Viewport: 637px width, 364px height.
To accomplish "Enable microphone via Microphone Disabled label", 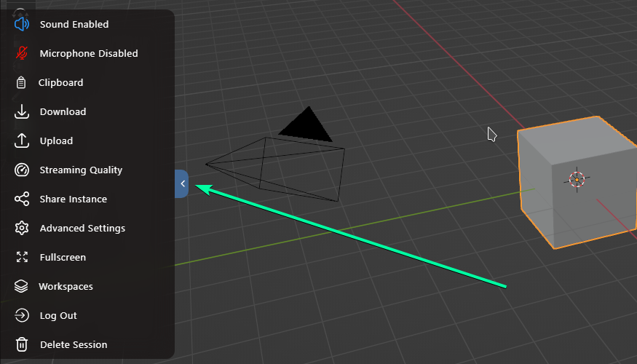I will coord(88,53).
